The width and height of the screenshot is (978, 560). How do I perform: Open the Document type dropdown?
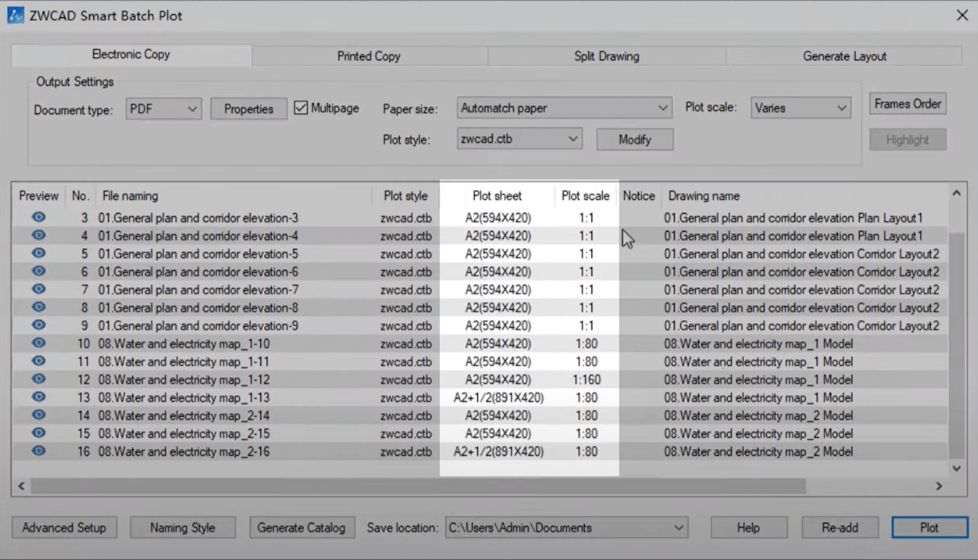click(x=163, y=109)
